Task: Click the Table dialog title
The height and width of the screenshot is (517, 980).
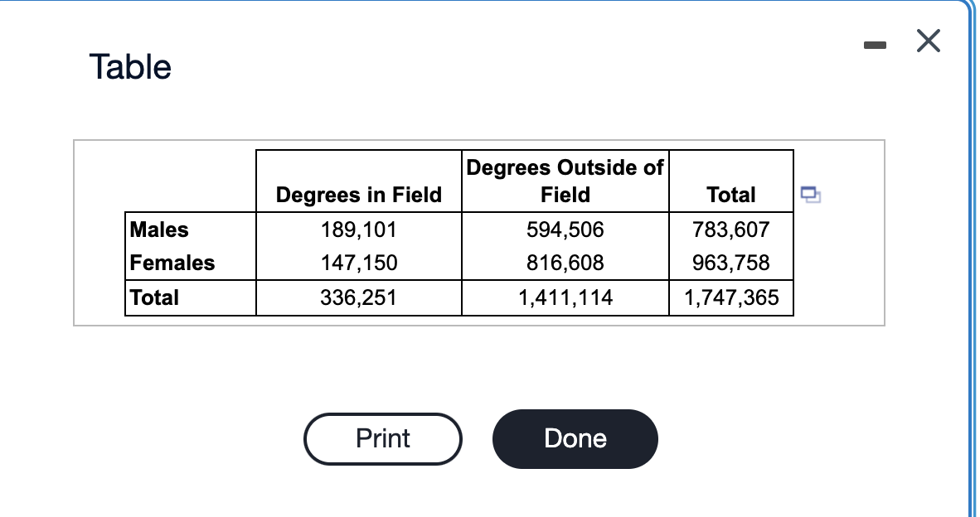Action: (130, 67)
